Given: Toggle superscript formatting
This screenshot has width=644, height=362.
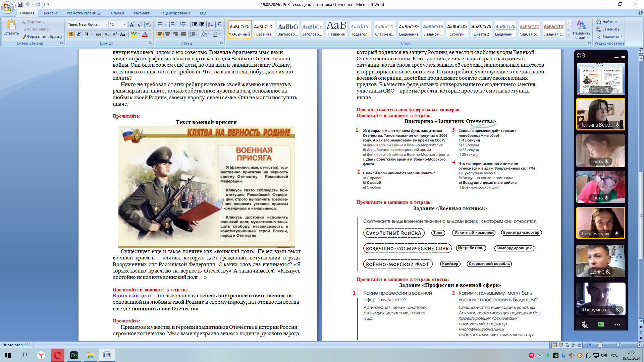Looking at the screenshot, I should (114, 34).
